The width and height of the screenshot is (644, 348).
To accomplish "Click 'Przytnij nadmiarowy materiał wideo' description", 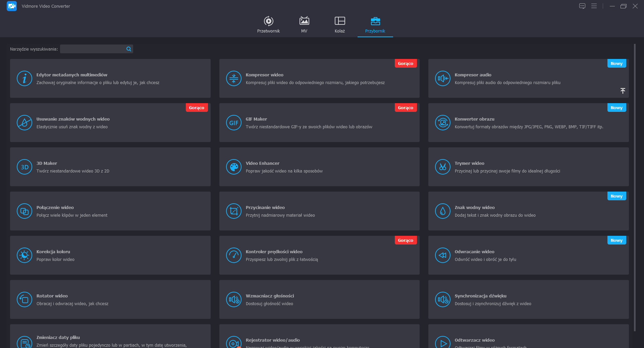I will pyautogui.click(x=280, y=215).
